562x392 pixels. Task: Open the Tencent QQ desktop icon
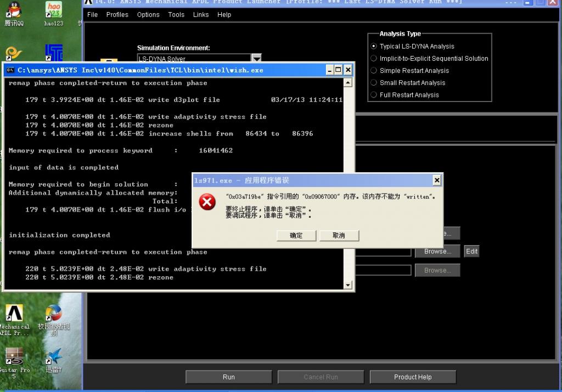click(x=14, y=10)
